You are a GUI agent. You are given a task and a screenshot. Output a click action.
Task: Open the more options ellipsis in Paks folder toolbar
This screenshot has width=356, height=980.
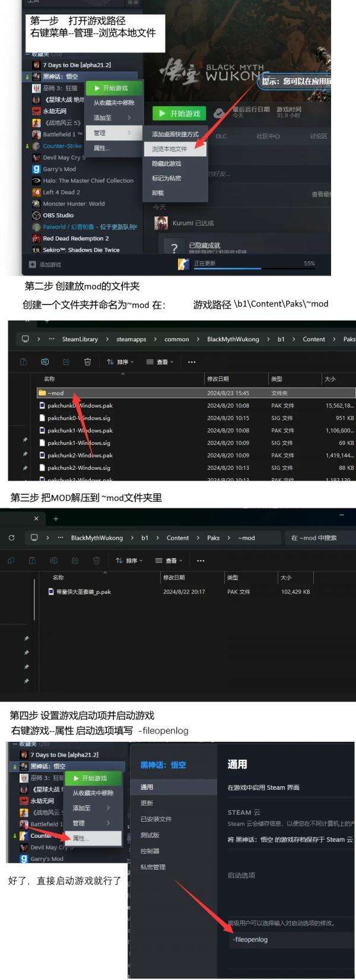pyautogui.click(x=191, y=361)
